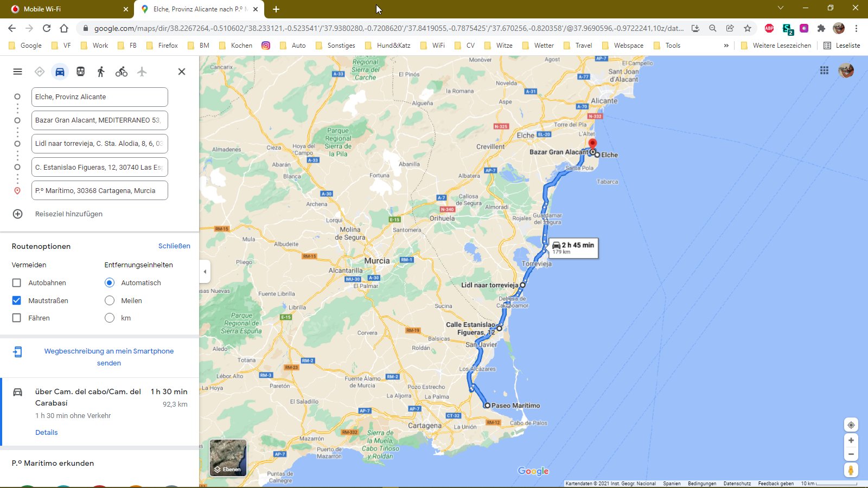Reload the browser page
The height and width of the screenshot is (488, 868).
point(47,28)
